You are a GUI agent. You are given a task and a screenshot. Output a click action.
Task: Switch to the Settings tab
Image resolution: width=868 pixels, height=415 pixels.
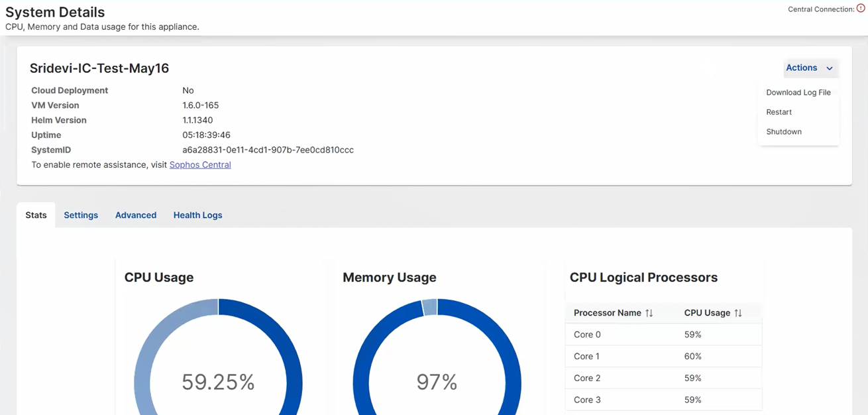80,215
